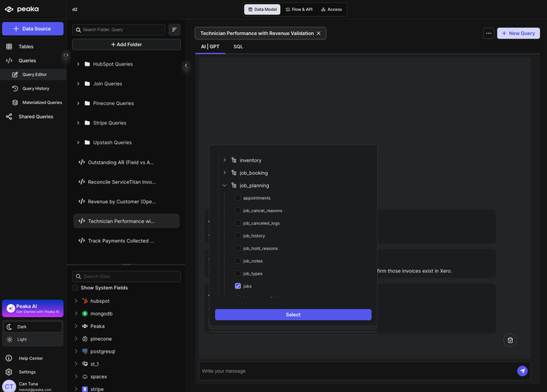Open the Help Center
547x392 pixels.
(31, 358)
